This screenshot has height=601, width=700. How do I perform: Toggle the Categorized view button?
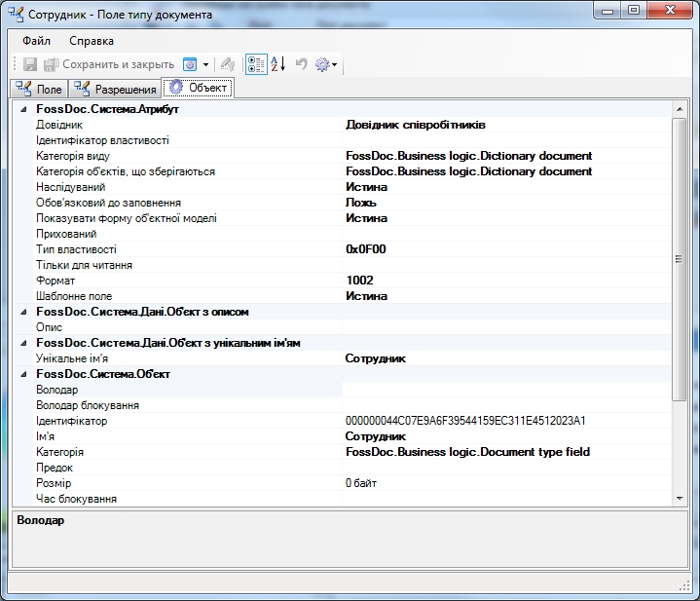256,64
